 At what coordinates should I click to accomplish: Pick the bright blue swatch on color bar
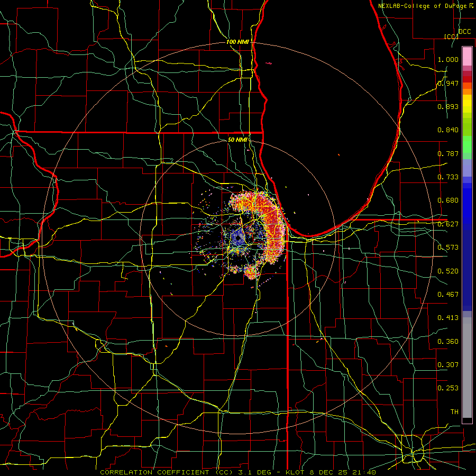coord(467,206)
